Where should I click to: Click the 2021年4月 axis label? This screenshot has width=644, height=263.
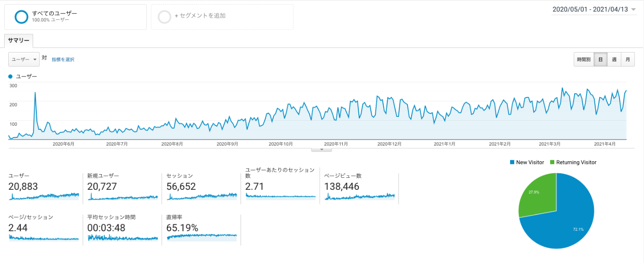click(604, 144)
